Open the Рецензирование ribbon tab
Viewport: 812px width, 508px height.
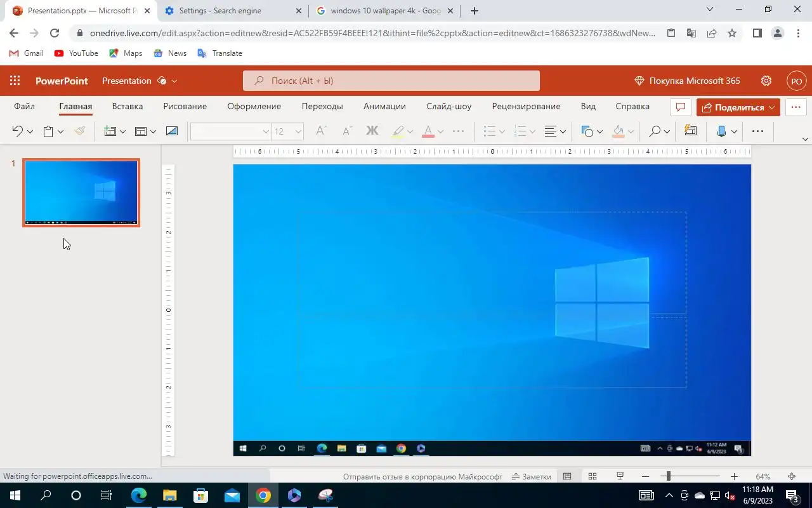[x=526, y=106]
